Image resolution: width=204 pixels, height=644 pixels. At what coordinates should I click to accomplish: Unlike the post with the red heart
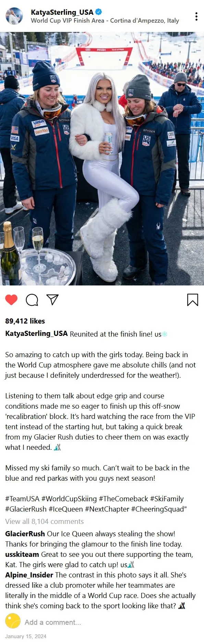(11, 300)
